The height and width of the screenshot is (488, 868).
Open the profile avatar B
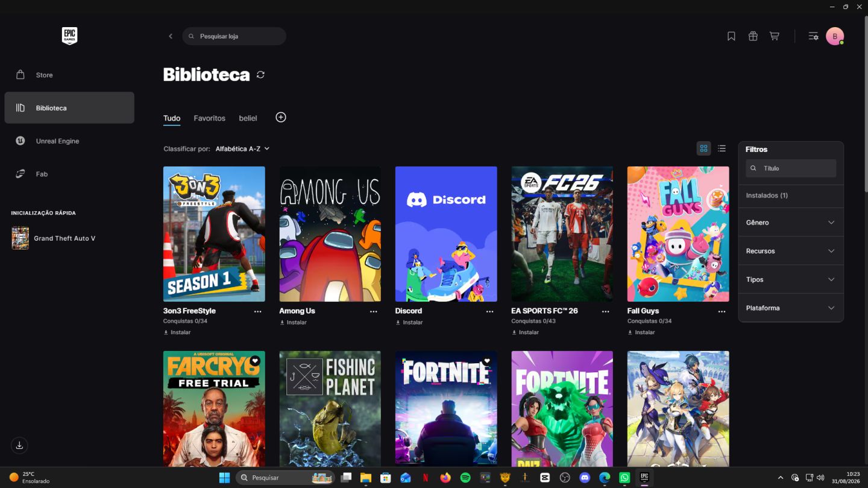coord(835,36)
